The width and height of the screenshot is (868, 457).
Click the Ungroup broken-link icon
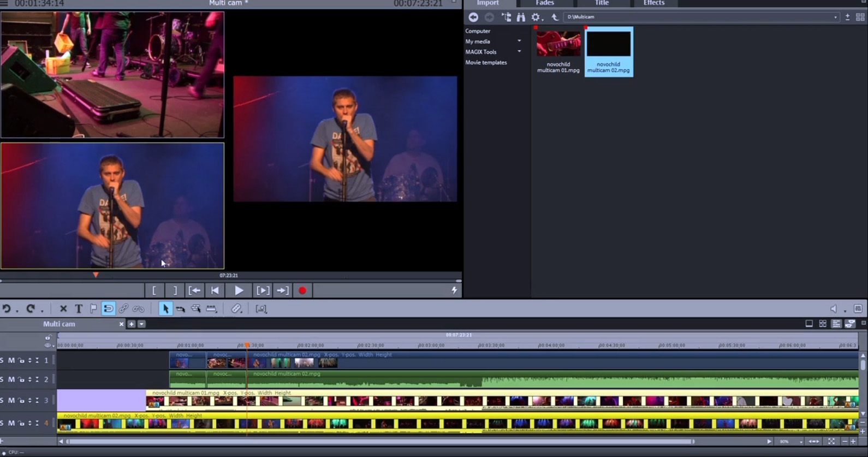[x=139, y=309]
